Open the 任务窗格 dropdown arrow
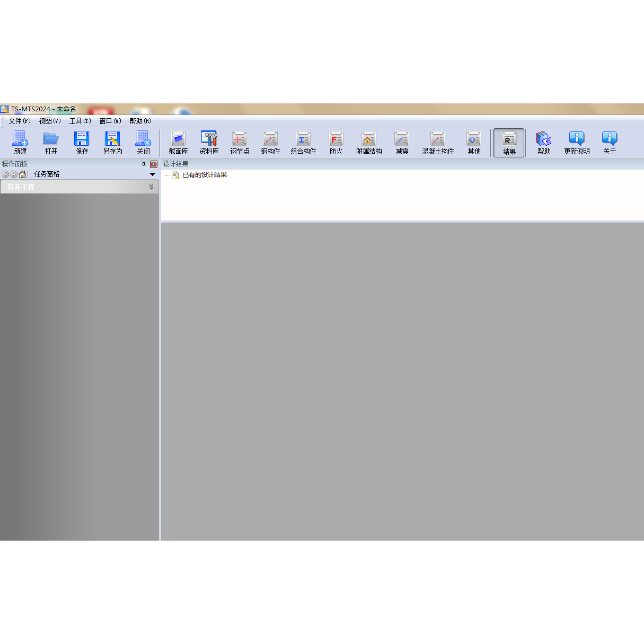This screenshot has width=644, height=644. 153,174
